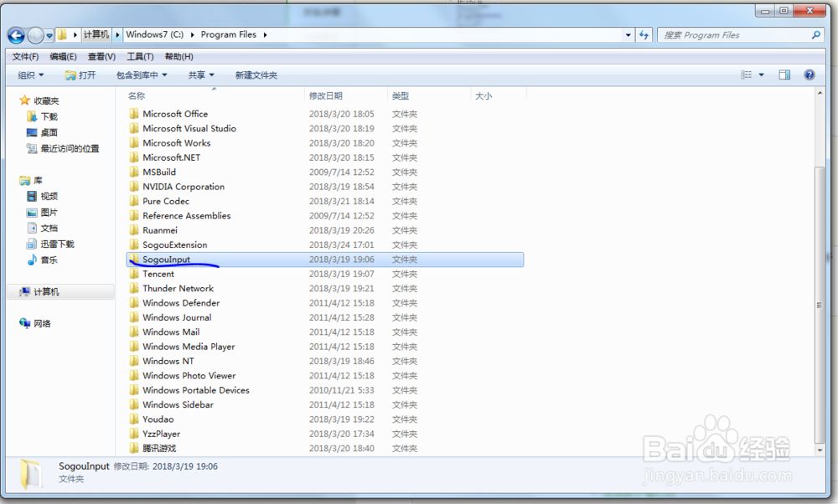Open the view options dropdown arrow
Viewport: 838px width, 504px height.
pos(761,75)
